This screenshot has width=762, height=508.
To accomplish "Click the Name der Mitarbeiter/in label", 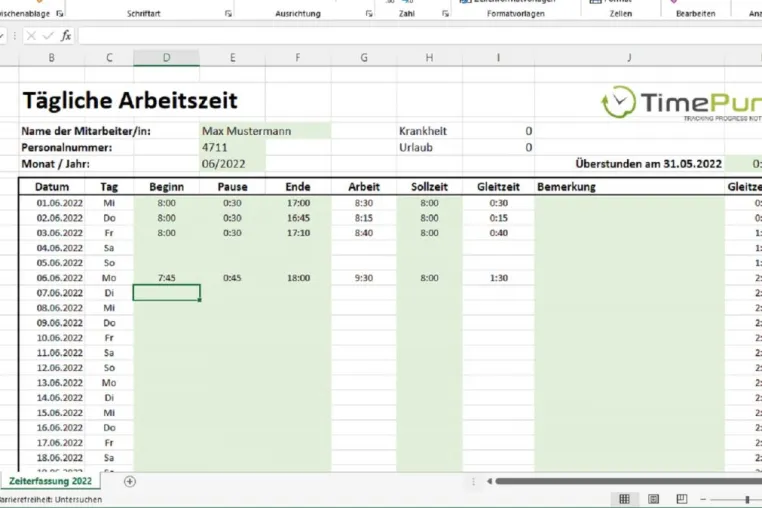I will coord(86,131).
